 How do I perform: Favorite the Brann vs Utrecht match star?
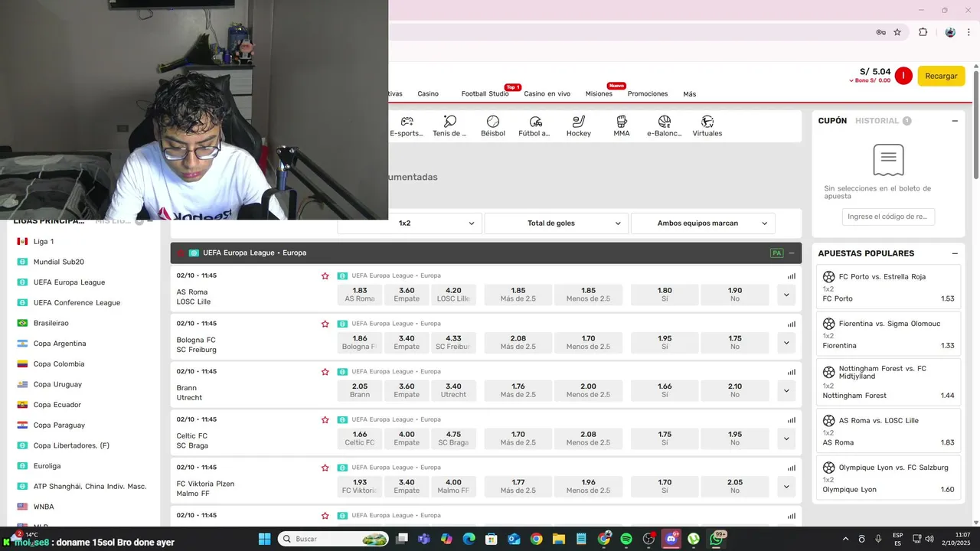(325, 372)
